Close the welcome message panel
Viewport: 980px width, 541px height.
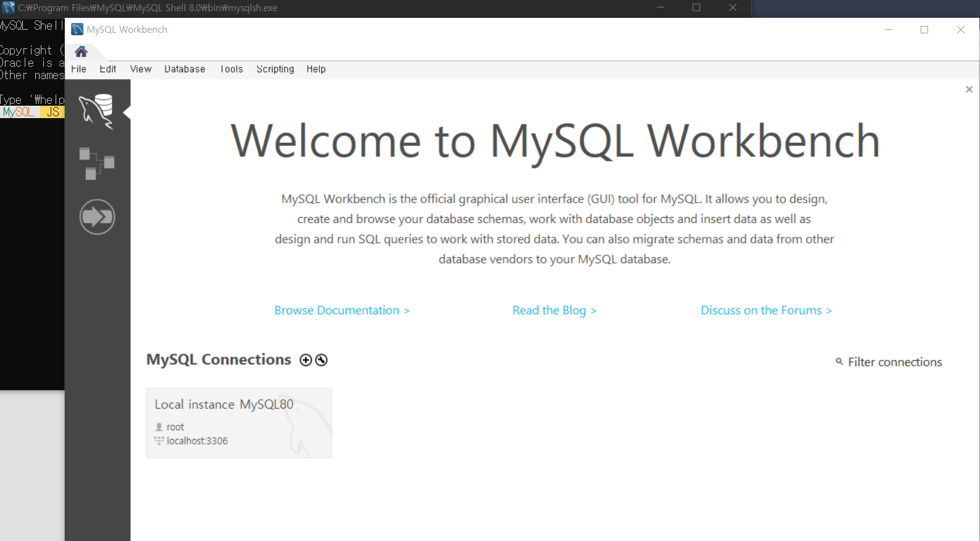(x=969, y=90)
